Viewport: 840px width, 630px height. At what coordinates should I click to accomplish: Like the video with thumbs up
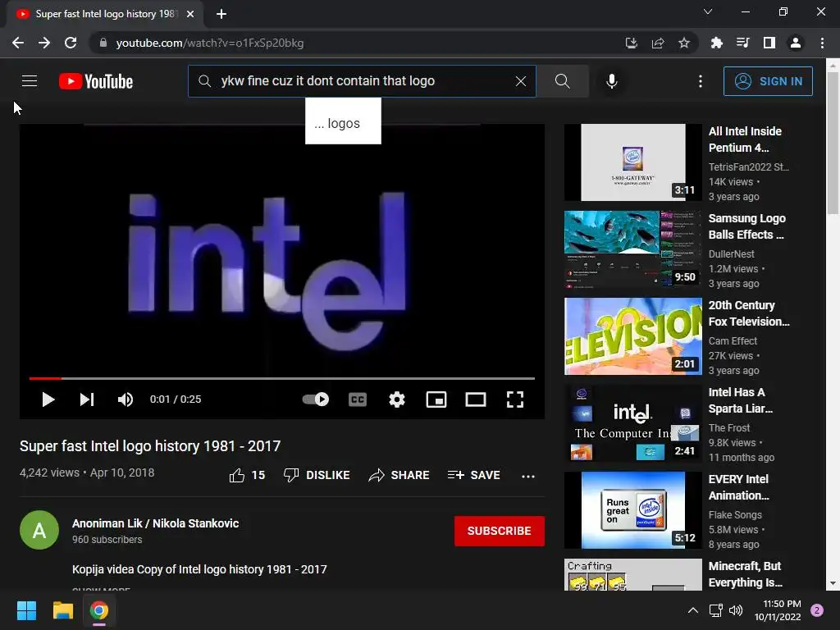pos(247,475)
